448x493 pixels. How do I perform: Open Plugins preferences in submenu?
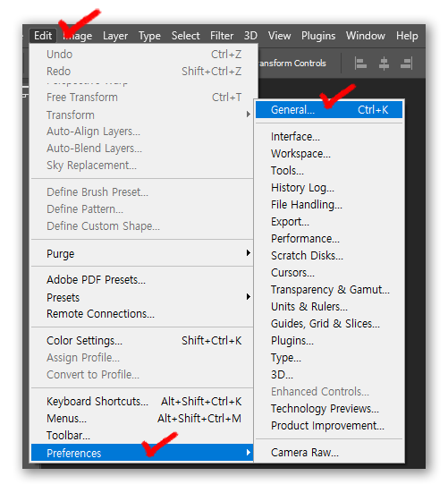(x=329, y=341)
